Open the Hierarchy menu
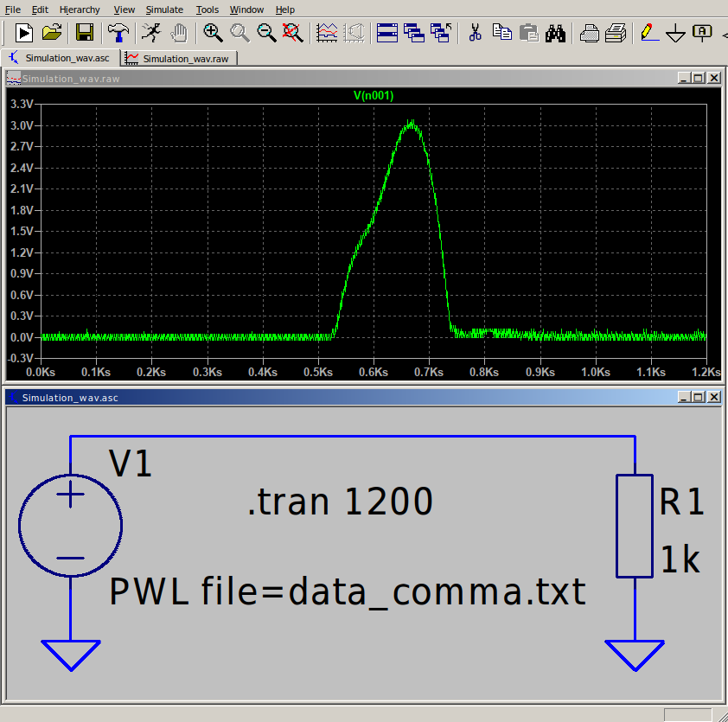The height and width of the screenshot is (722, 728). point(80,10)
